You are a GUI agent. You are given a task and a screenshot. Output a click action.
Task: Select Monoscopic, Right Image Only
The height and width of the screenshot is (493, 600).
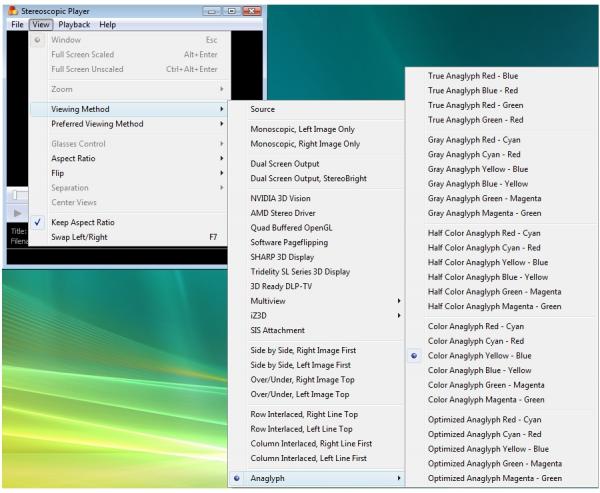point(316,144)
